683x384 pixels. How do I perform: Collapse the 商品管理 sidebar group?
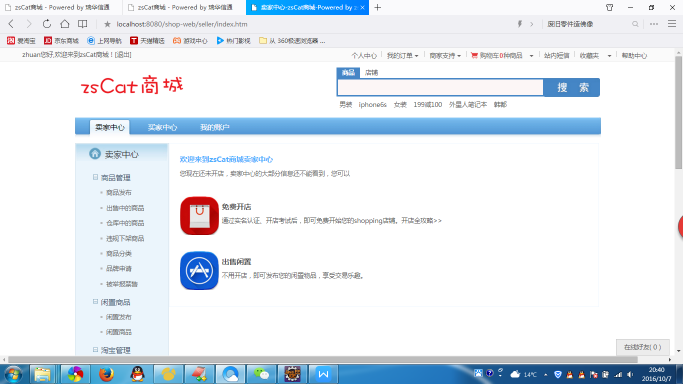(95, 177)
